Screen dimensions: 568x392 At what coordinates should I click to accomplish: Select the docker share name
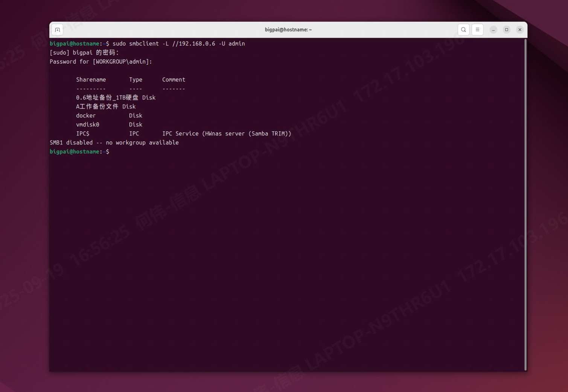(x=86, y=115)
